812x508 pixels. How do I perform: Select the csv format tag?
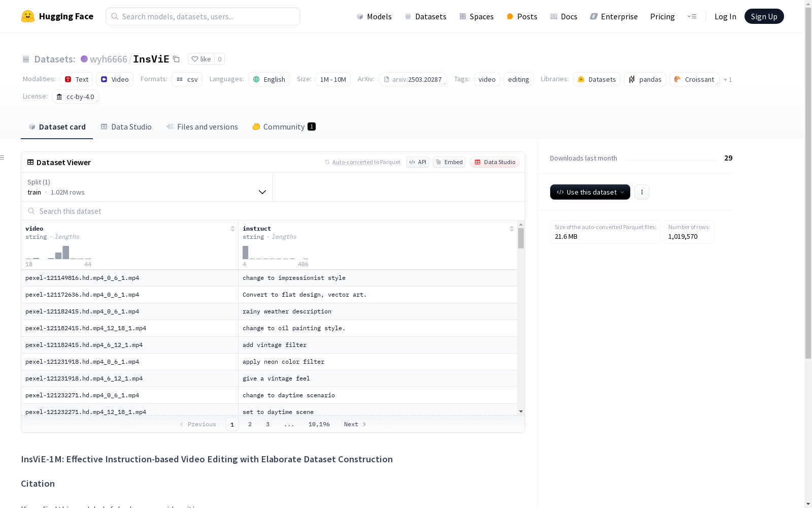(x=187, y=79)
